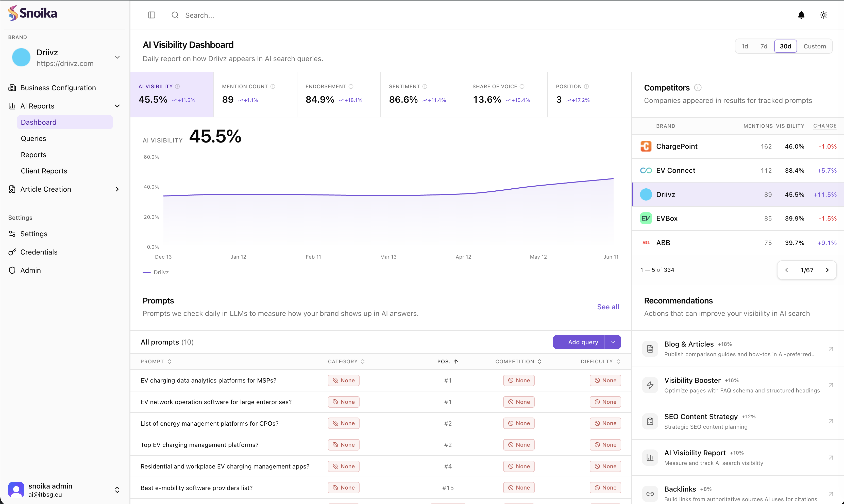Click the info icon beside Sentiment
The image size is (844, 504).
pos(425,87)
